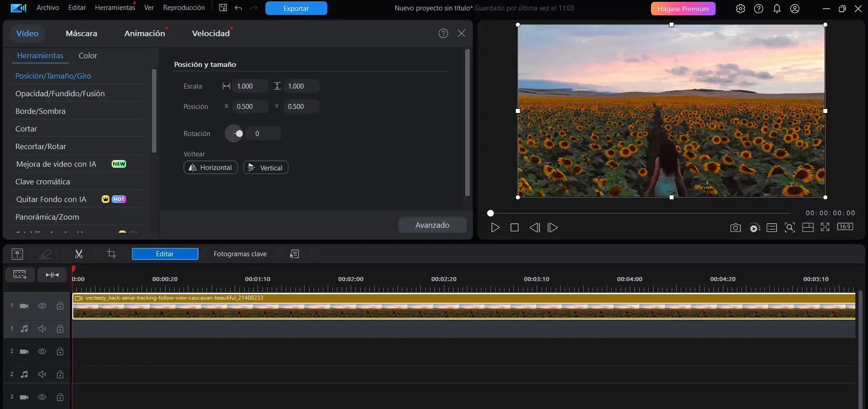Open the 16:9 aspect ratio selector

point(845,227)
